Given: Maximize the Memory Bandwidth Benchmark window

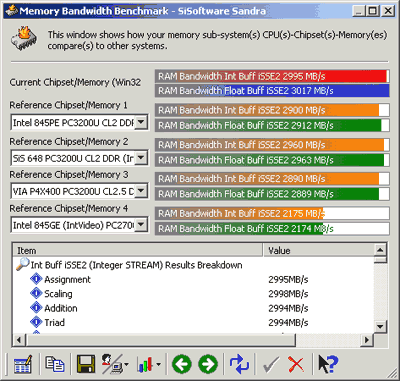Looking at the screenshot, I should pyautogui.click(x=372, y=11).
